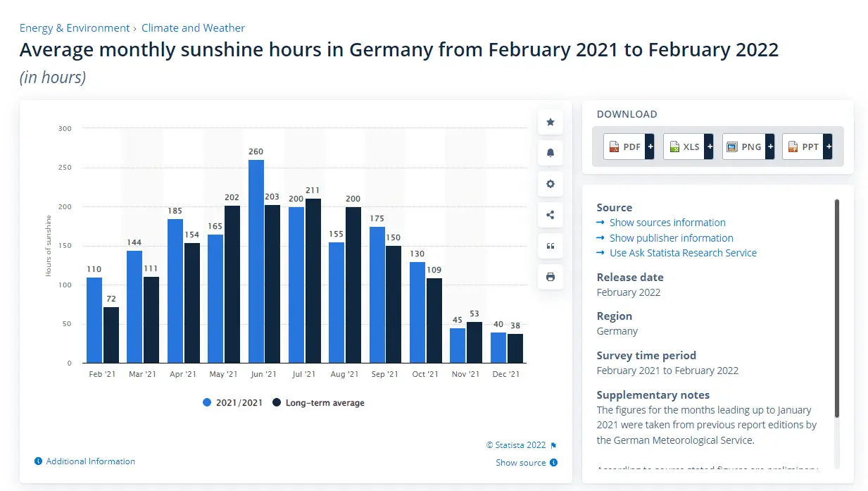Click the share icon
This screenshot has width=868, height=491.
(550, 215)
